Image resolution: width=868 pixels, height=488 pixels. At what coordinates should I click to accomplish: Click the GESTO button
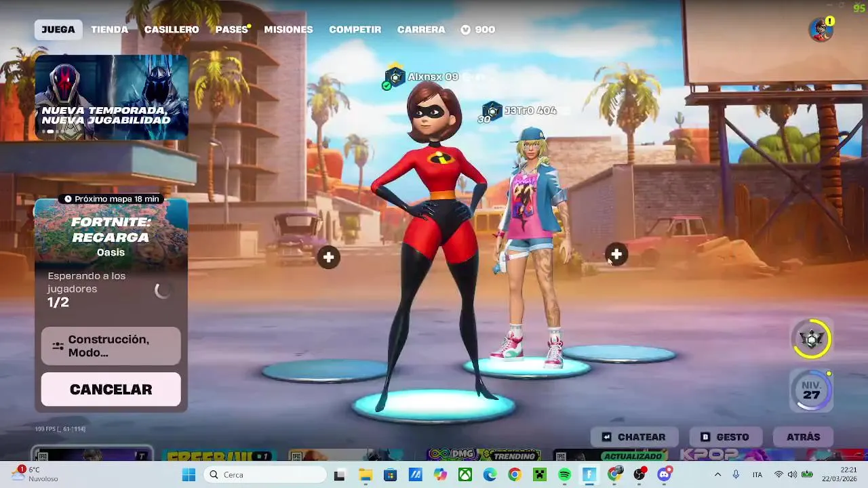(x=725, y=437)
